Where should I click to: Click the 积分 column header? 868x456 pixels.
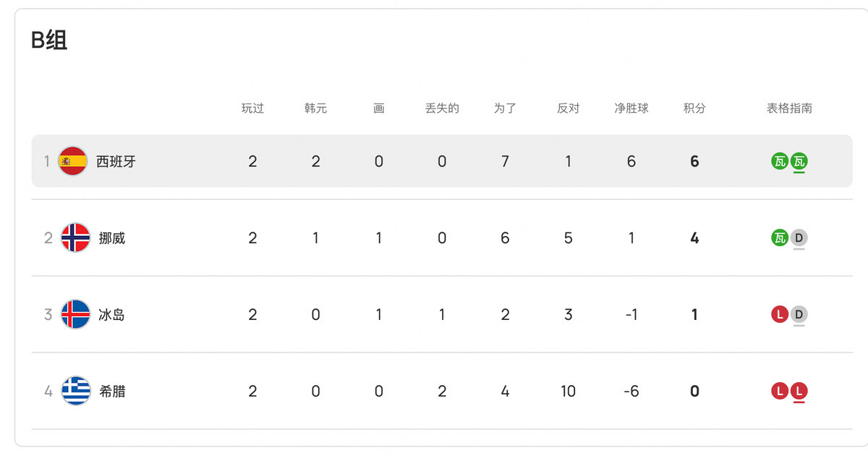point(694,109)
